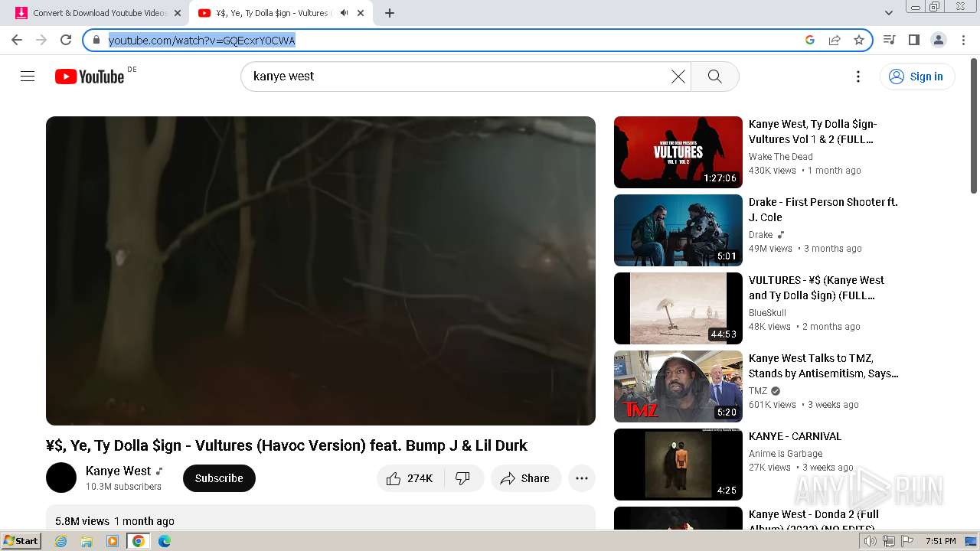This screenshot has width=980, height=551.
Task: Open VULTURES BlueSkull full album thumbnail
Action: 678,308
